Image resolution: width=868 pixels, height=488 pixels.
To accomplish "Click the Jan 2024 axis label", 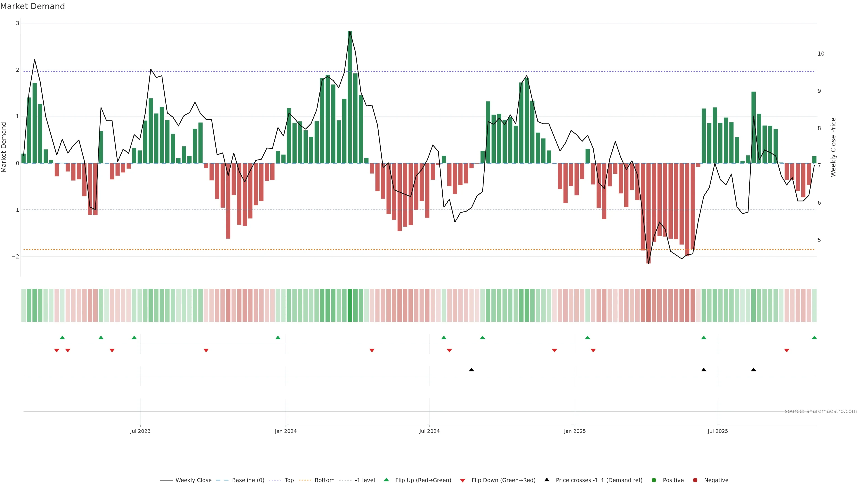I will pyautogui.click(x=285, y=432).
